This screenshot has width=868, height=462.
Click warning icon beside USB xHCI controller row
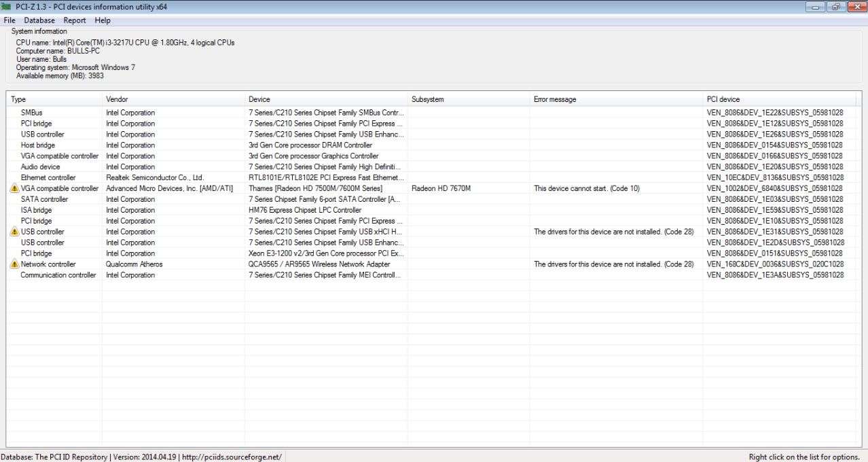click(14, 232)
